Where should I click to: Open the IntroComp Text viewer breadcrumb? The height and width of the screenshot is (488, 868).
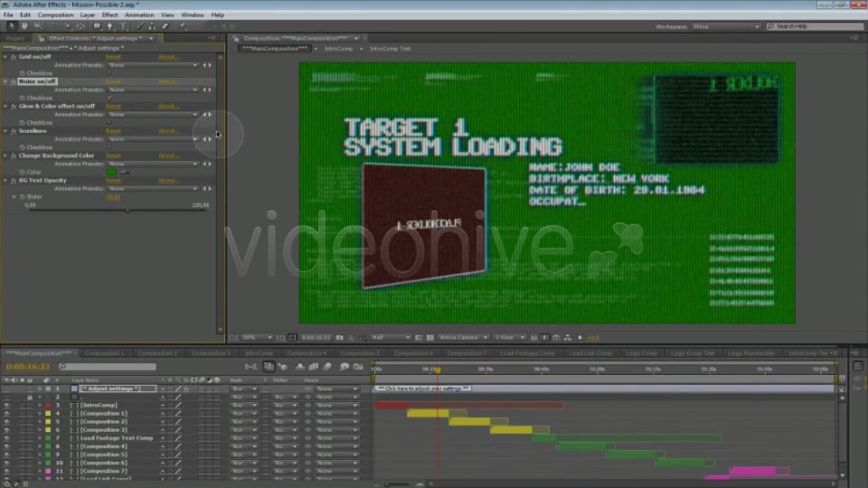[x=391, y=49]
